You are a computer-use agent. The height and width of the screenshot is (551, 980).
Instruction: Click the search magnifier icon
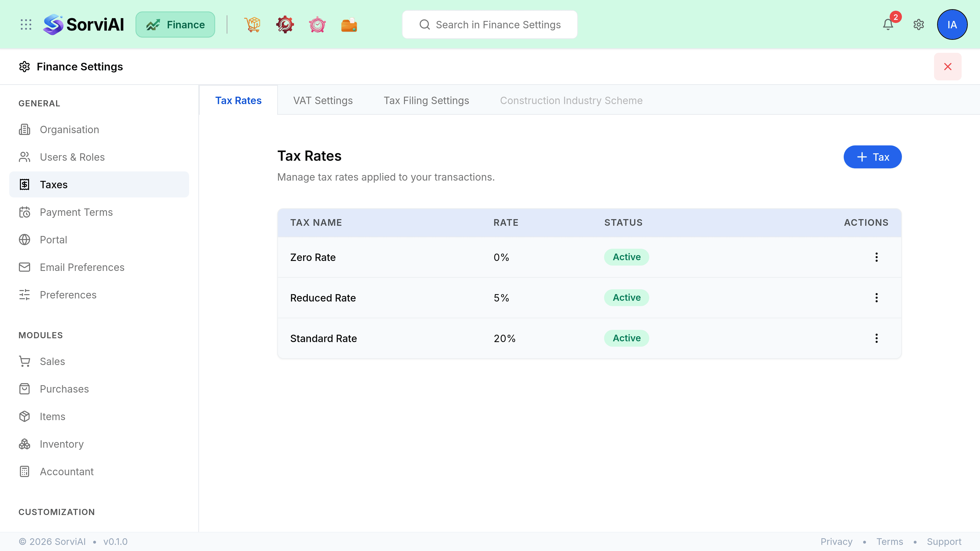(x=425, y=25)
